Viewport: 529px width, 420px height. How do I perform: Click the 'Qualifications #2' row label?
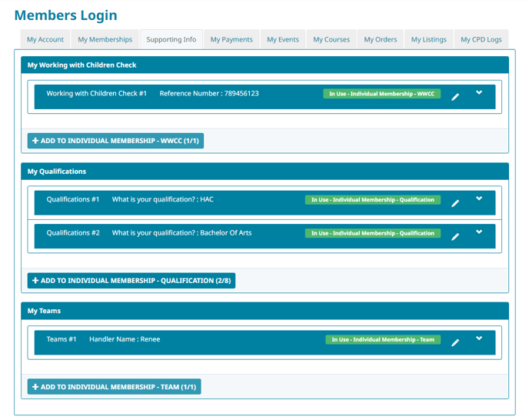(73, 233)
